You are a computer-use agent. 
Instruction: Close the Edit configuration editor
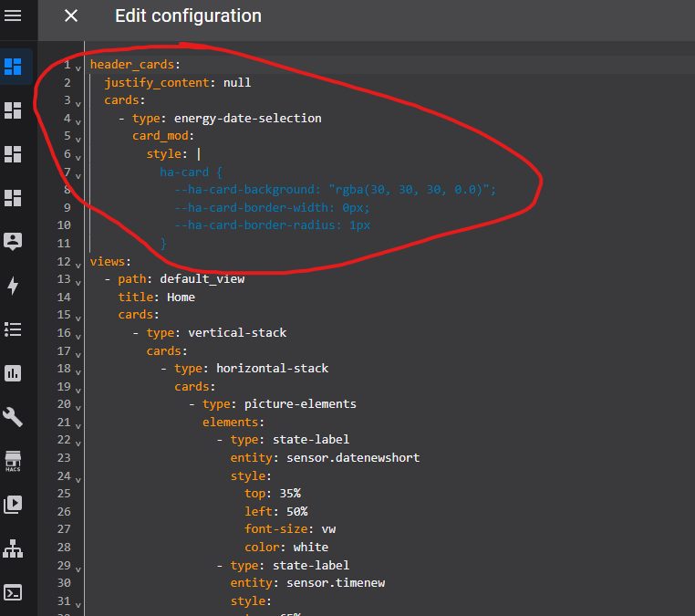pos(71,16)
